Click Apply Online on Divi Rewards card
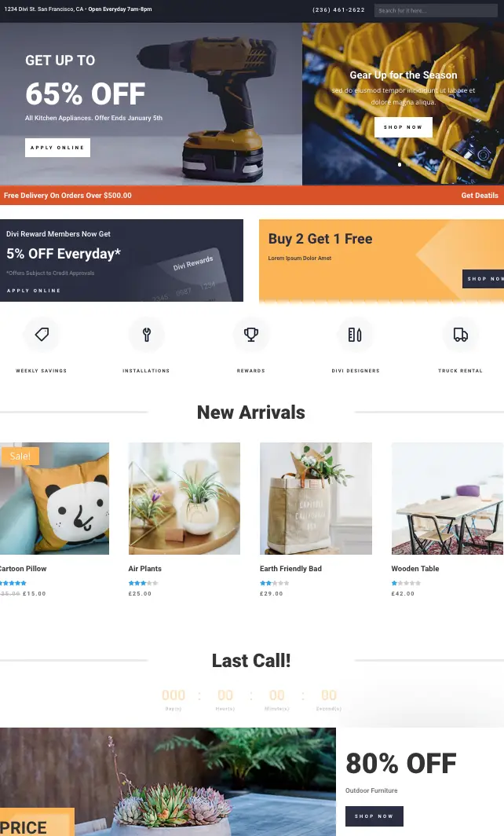The image size is (504, 836). click(34, 291)
